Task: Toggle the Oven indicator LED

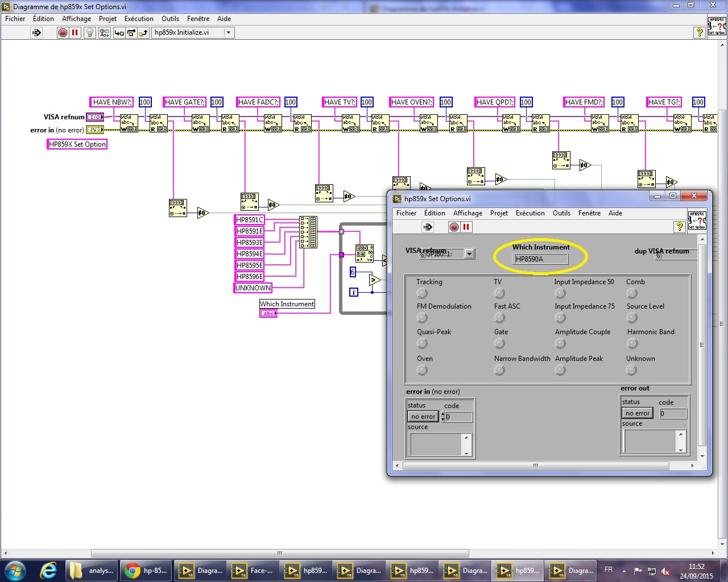Action: click(422, 370)
